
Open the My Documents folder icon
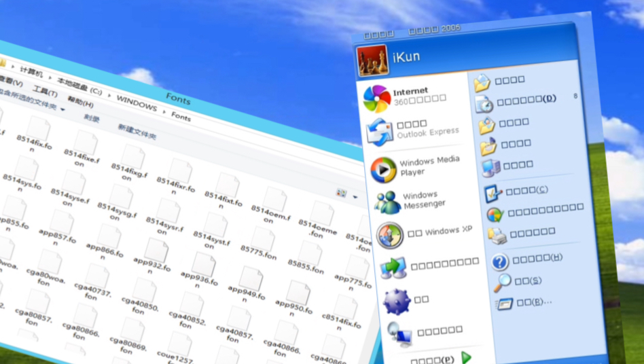pos(482,82)
